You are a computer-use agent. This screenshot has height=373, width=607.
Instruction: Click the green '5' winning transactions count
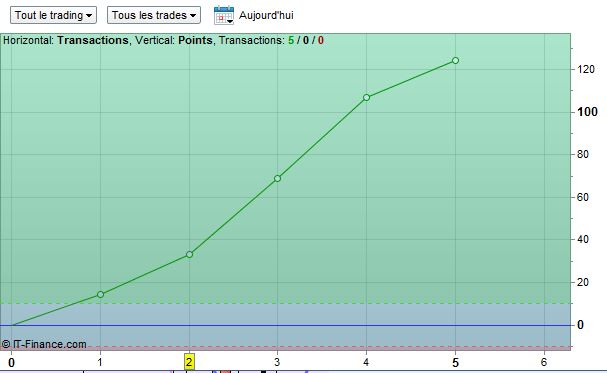point(291,40)
